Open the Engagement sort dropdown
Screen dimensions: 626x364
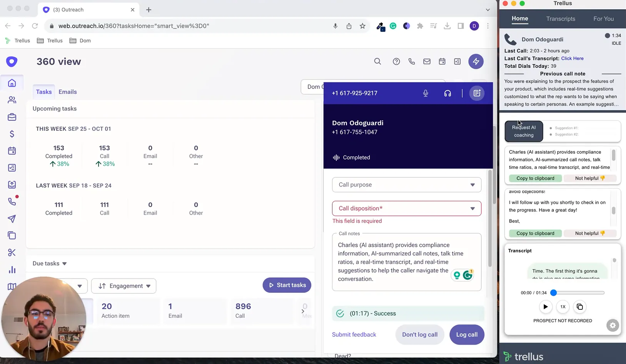click(x=124, y=286)
